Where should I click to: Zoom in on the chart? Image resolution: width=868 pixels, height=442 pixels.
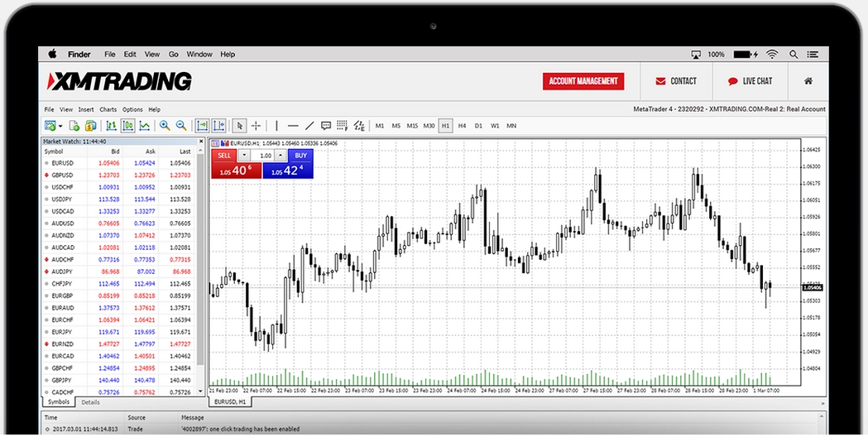coord(165,126)
